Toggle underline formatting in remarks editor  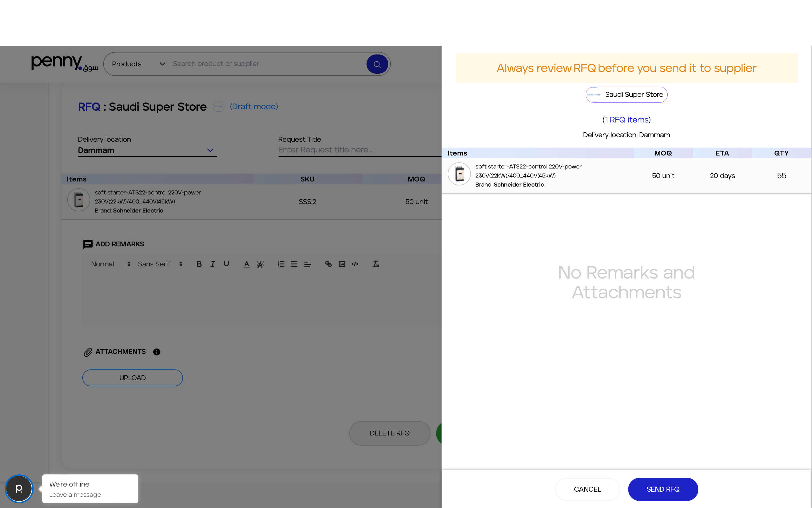(x=226, y=264)
